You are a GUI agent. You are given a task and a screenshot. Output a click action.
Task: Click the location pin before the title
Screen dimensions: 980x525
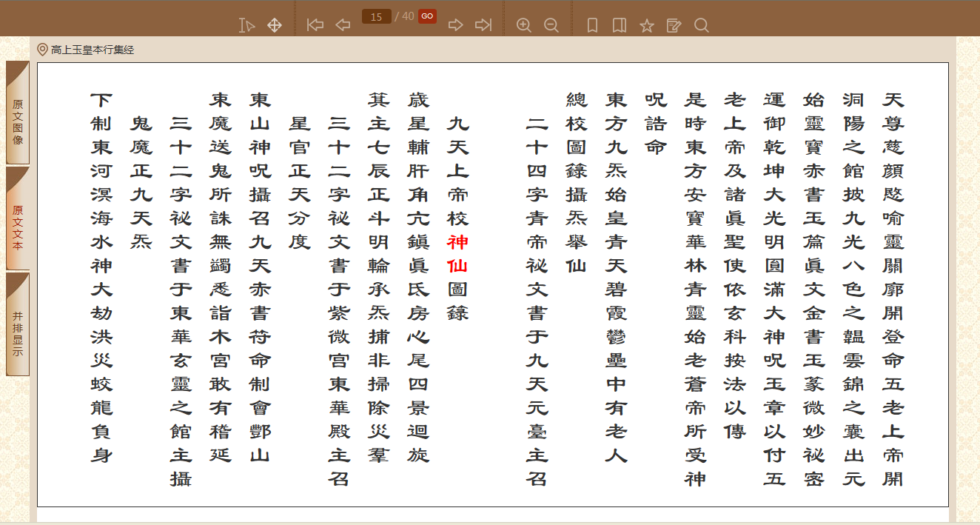click(x=42, y=50)
